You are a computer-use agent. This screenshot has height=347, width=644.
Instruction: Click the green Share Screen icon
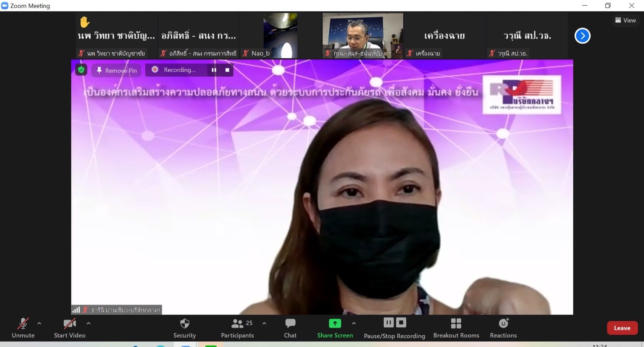[335, 324]
